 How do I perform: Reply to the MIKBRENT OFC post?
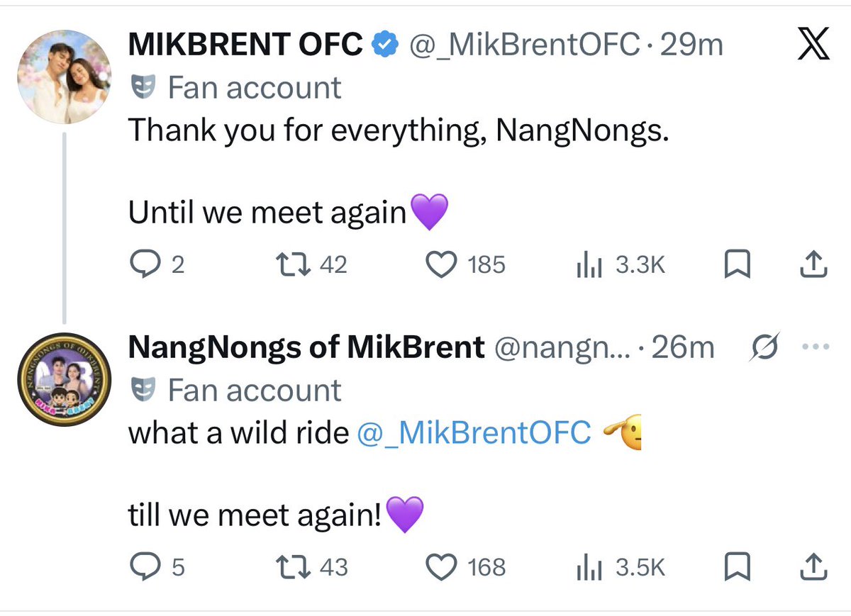coord(147,264)
